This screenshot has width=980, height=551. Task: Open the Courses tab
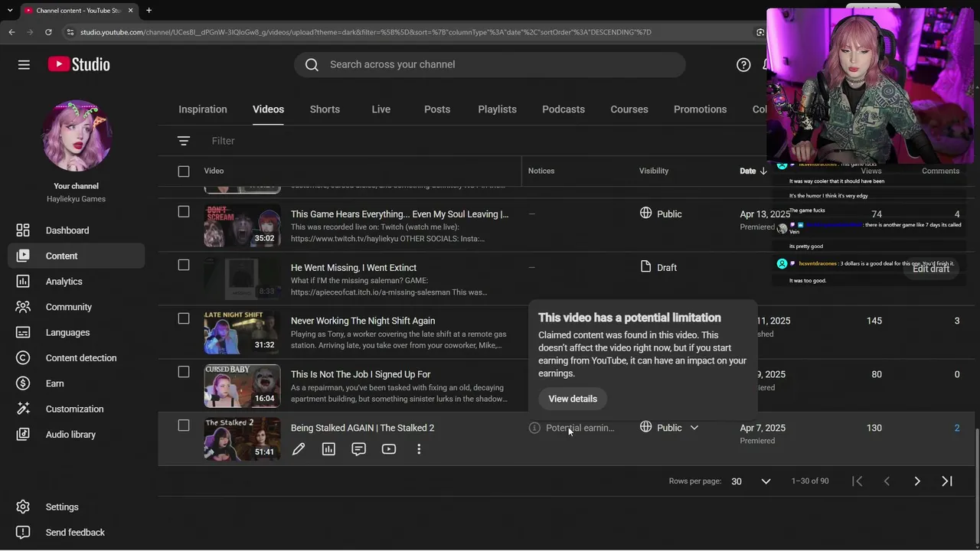click(x=629, y=109)
